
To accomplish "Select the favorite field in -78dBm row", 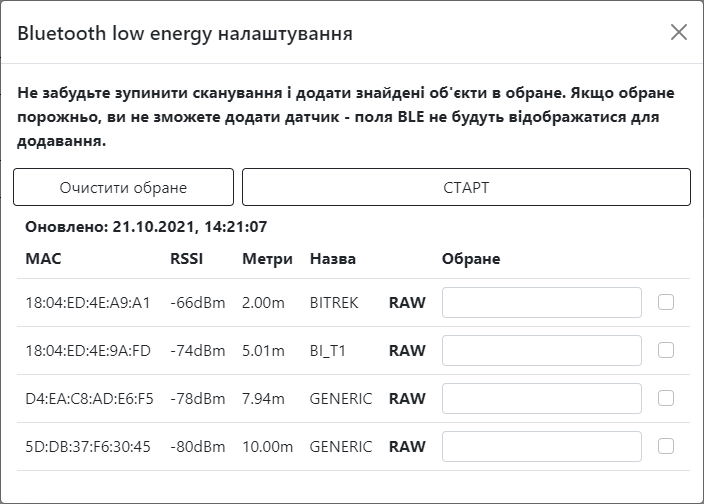I will 541,399.
